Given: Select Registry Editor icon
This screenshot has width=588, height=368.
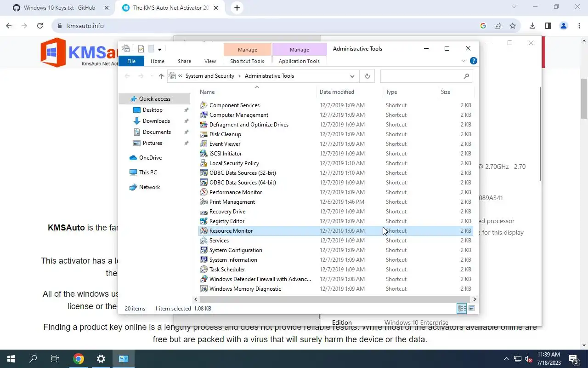Looking at the screenshot, I should (x=204, y=221).
